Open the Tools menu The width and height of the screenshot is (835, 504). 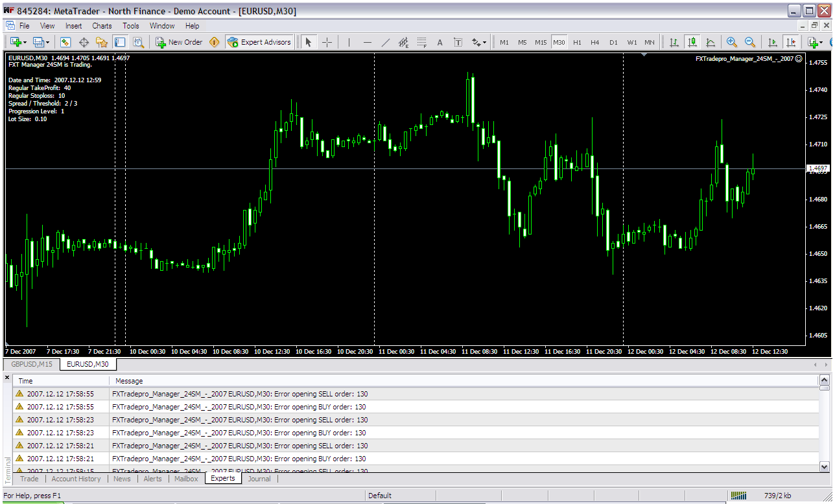coord(131,26)
